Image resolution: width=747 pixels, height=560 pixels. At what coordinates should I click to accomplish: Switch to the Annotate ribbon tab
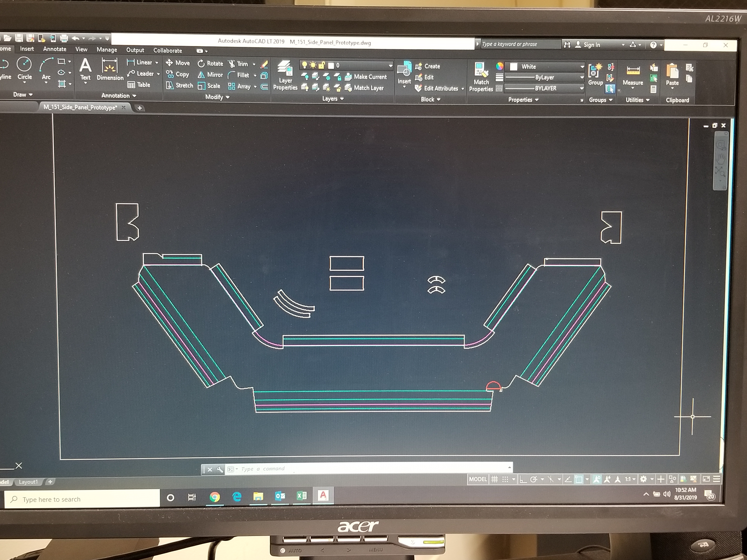coord(55,49)
